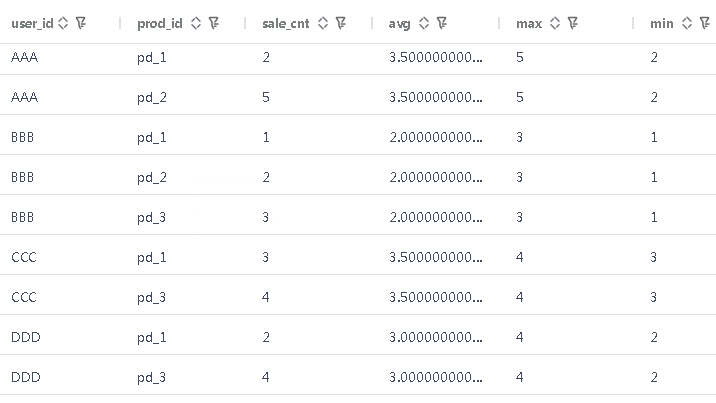Screen dimensions: 716x403
Task: Toggle sort order on min column
Action: pos(687,23)
